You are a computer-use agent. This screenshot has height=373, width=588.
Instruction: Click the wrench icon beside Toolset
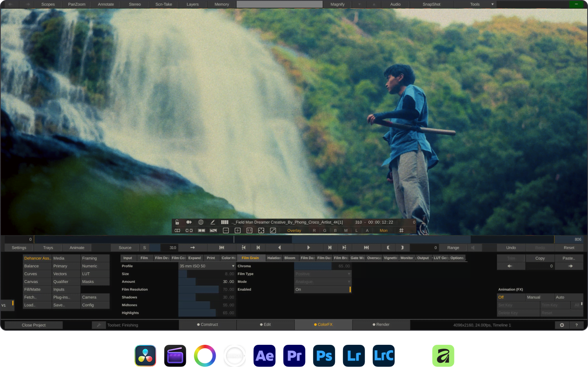click(x=99, y=325)
